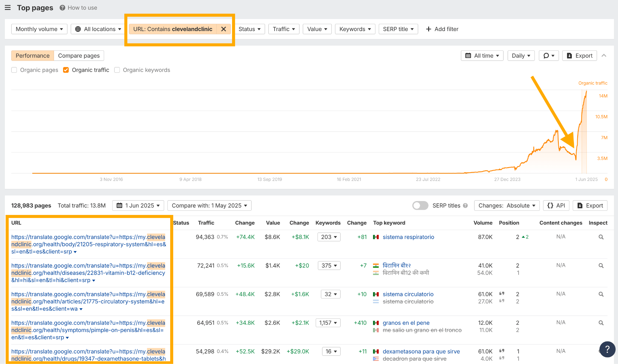
Task: Switch to the Compare pages tab
Action: (79, 56)
